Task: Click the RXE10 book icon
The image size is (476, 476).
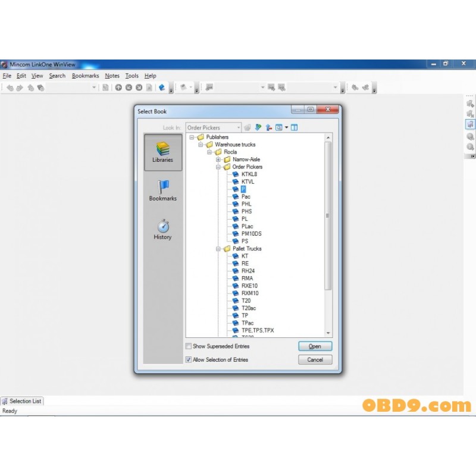Action: pos(236,286)
